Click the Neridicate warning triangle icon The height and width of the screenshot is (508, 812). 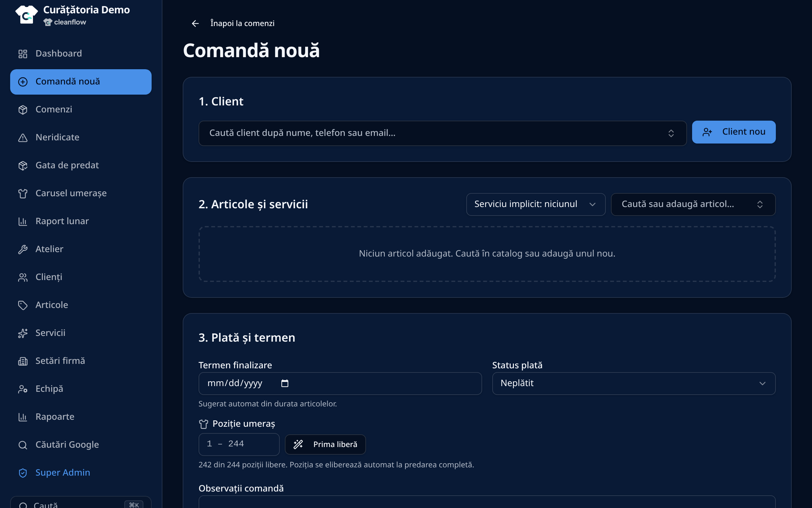coord(23,137)
